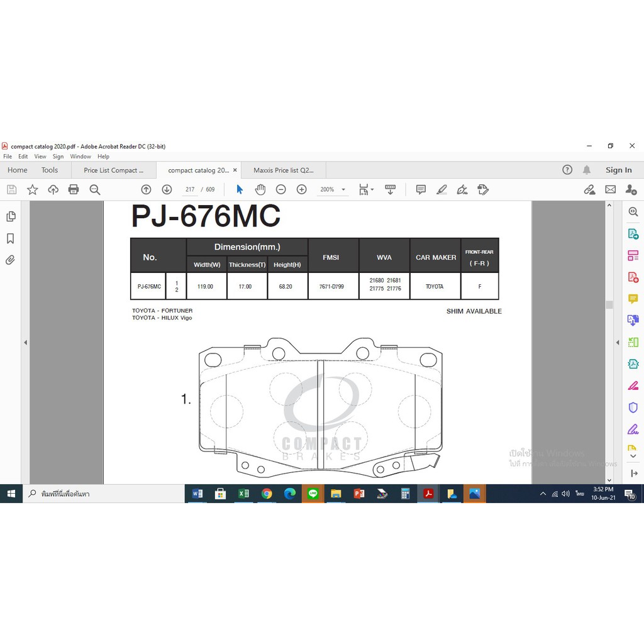This screenshot has width=644, height=644.
Task: Go to the previous page arrow
Action: point(146,189)
